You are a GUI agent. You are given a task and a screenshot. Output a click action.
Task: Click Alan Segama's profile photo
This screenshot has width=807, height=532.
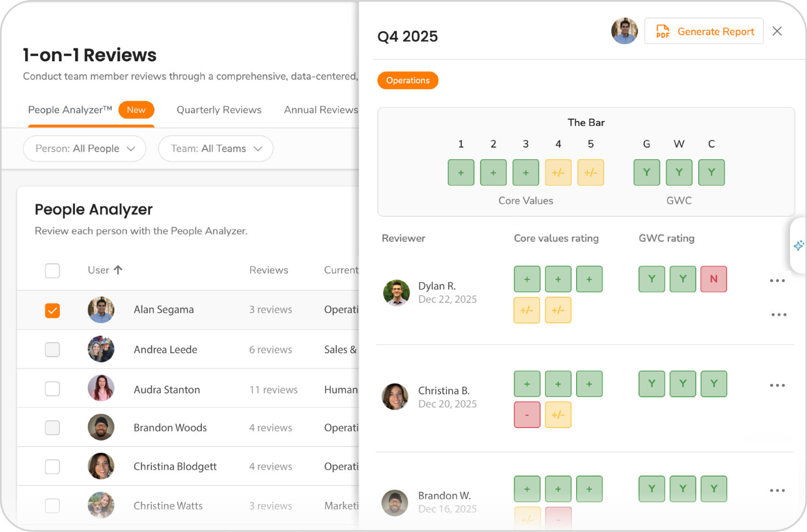click(x=101, y=310)
